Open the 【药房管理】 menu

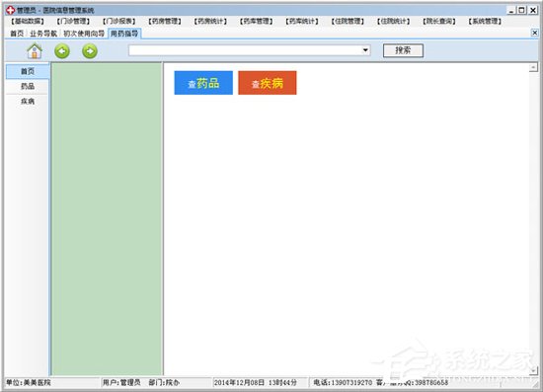pyautogui.click(x=165, y=22)
